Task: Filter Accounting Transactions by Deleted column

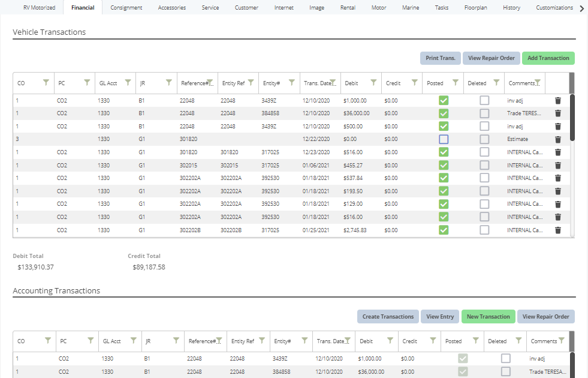Action: pos(518,340)
